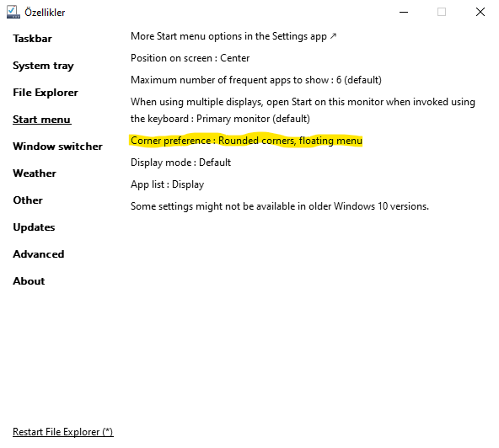This screenshot has height=448, width=499.
Task: View the About page
Action: [x=29, y=281]
